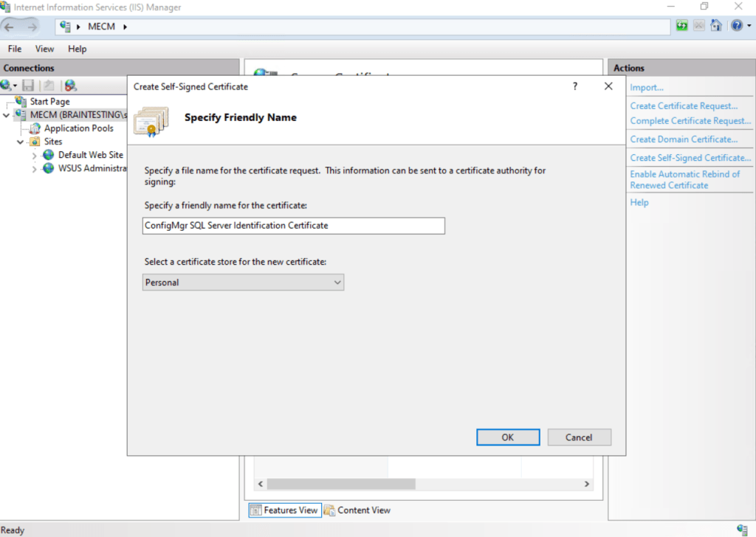This screenshot has height=537, width=756.
Task: Click the back navigation arrow
Action: tap(10, 27)
